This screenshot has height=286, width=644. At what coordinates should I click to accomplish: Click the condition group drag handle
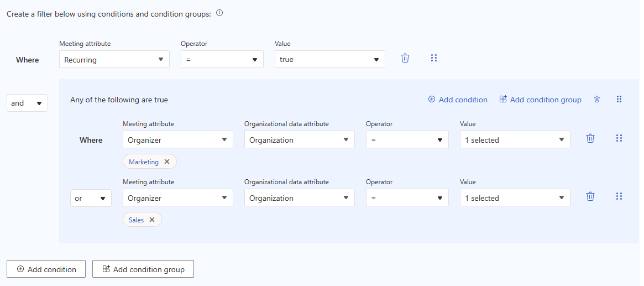[619, 100]
